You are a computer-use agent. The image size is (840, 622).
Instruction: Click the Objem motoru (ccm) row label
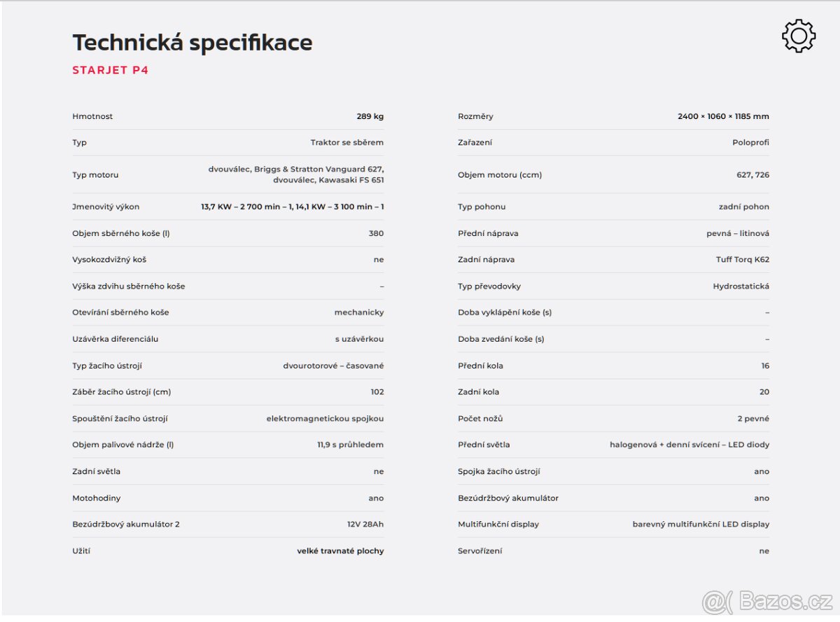[x=500, y=174]
